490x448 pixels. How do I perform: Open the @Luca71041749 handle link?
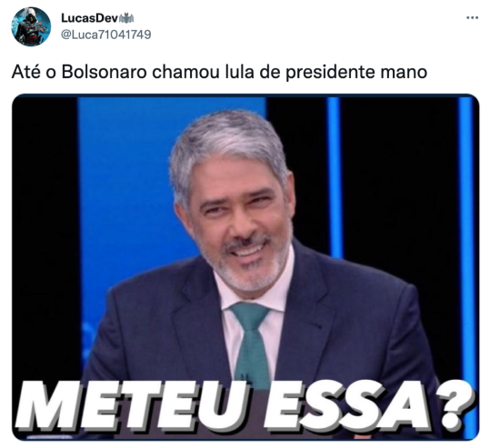[x=105, y=35]
